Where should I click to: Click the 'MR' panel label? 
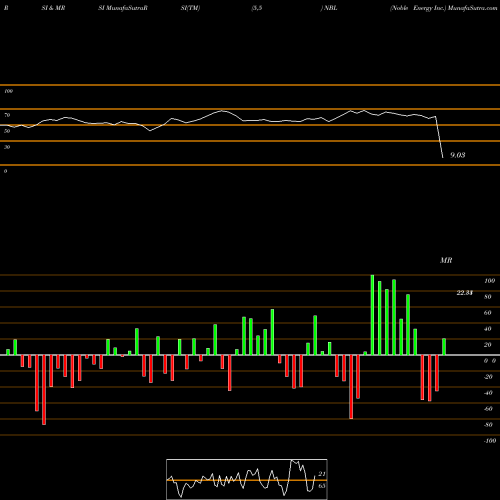(446, 260)
